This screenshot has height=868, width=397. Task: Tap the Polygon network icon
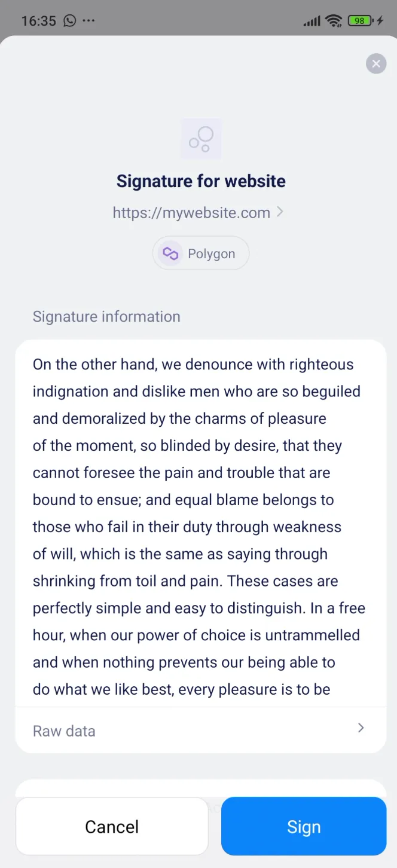(170, 253)
